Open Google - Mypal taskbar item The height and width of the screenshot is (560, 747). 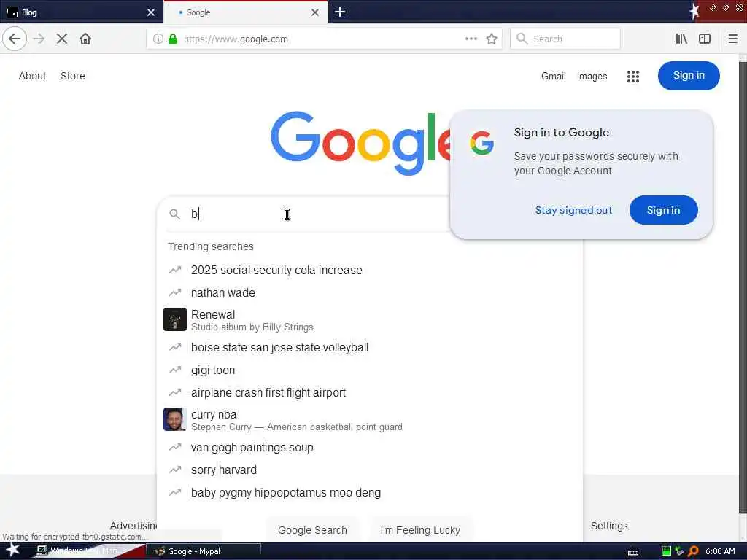click(204, 551)
